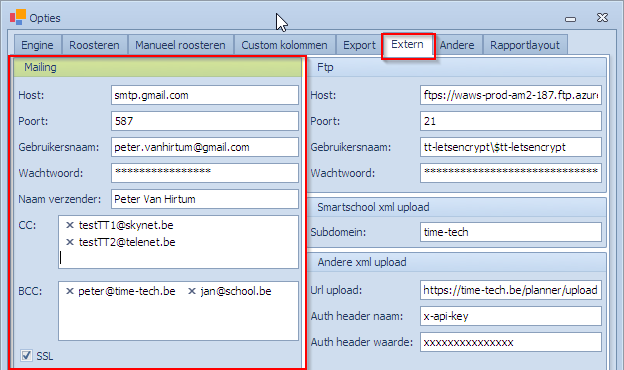
Task: Click the peter@time-tech.be BCC address text
Action: click(x=127, y=291)
